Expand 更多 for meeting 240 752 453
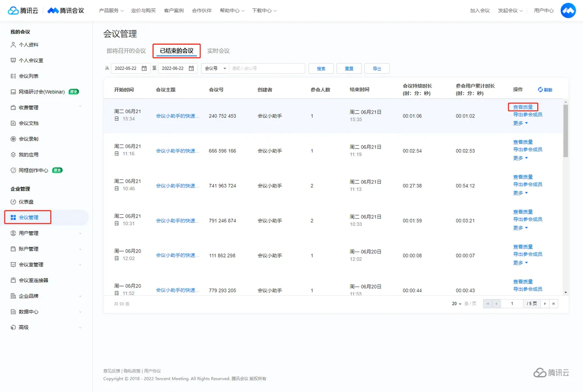This screenshot has height=392, width=583. (520, 123)
